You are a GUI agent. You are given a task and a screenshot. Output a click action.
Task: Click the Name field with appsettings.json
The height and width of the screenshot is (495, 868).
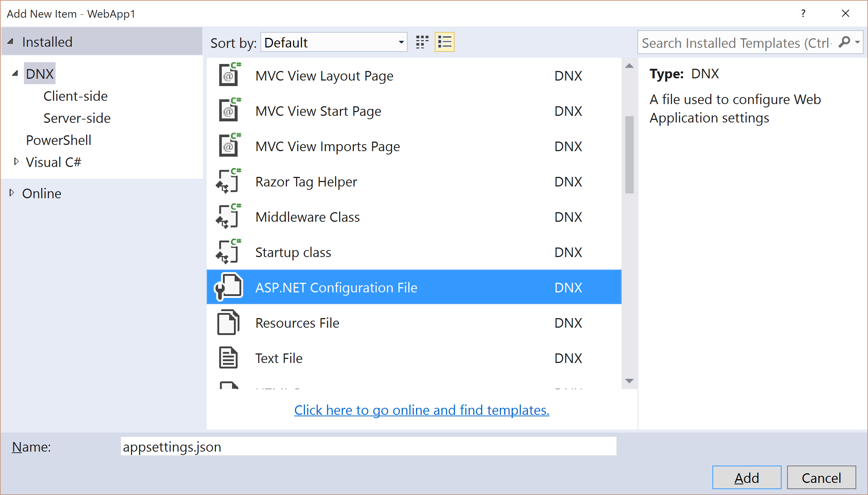(368, 446)
